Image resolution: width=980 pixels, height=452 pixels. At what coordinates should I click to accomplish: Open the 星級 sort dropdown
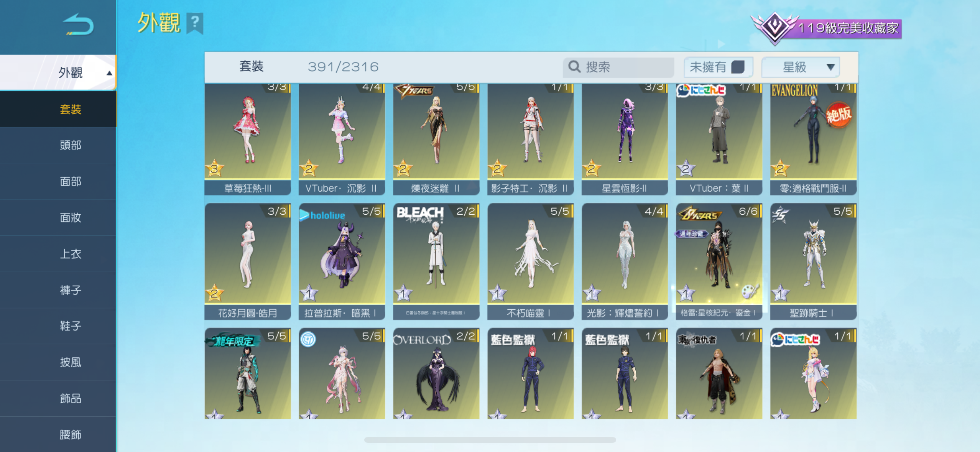[x=801, y=67]
